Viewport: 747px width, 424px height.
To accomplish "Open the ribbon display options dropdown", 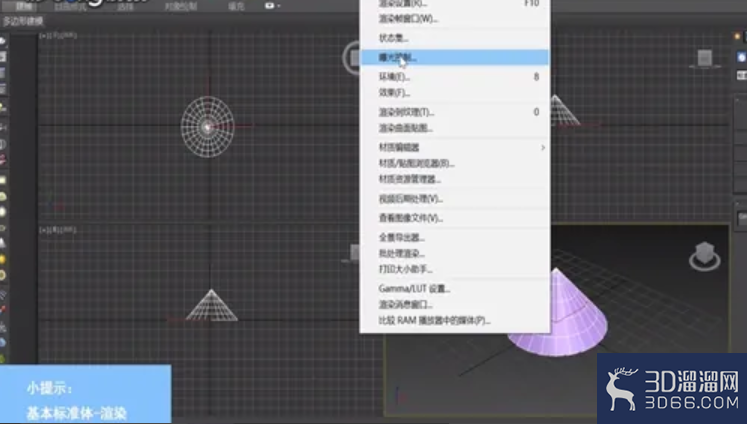I will [x=273, y=6].
